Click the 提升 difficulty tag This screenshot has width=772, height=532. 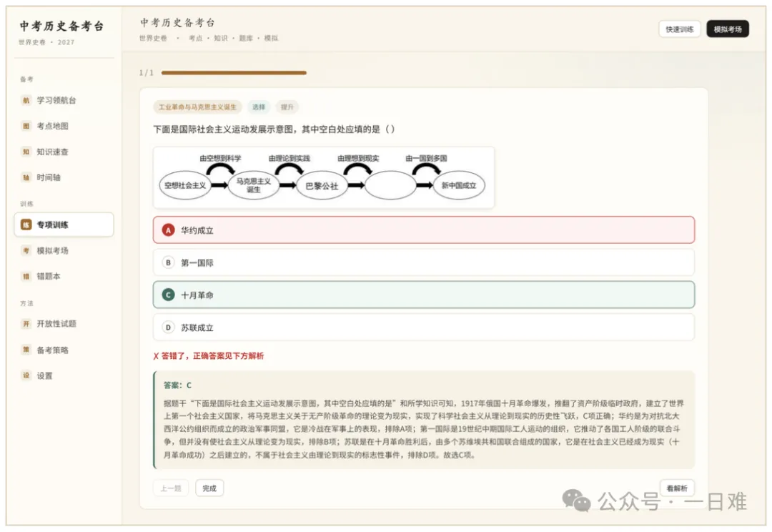(287, 107)
